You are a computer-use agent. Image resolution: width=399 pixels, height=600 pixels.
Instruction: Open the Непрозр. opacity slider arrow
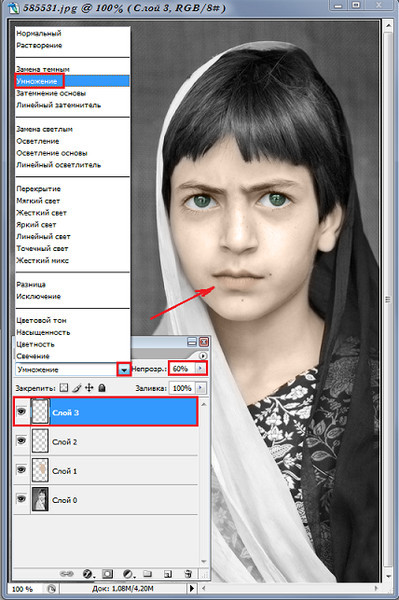click(x=200, y=368)
